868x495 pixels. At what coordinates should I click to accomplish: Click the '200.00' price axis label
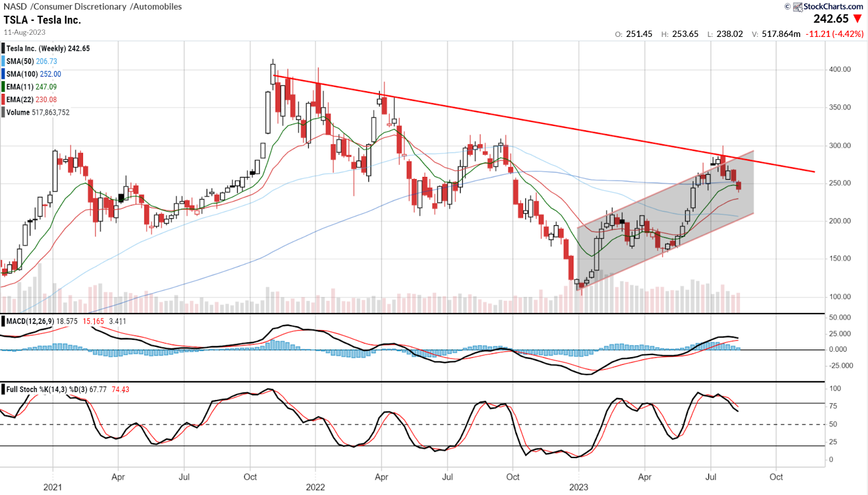point(840,221)
